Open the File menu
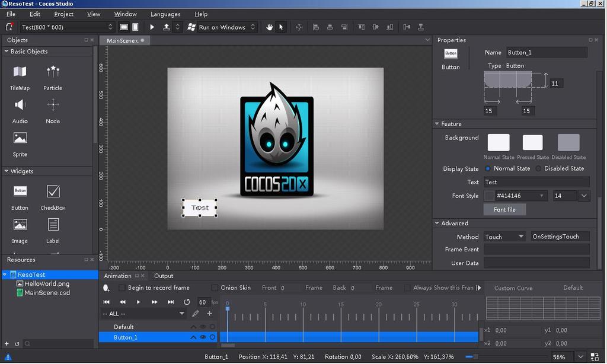The image size is (607, 364). (x=11, y=14)
